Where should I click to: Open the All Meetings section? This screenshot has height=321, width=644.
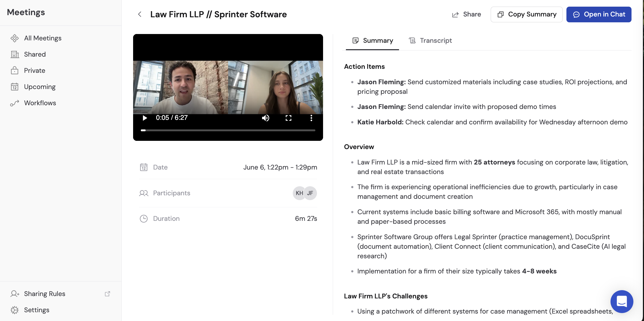pyautogui.click(x=43, y=38)
